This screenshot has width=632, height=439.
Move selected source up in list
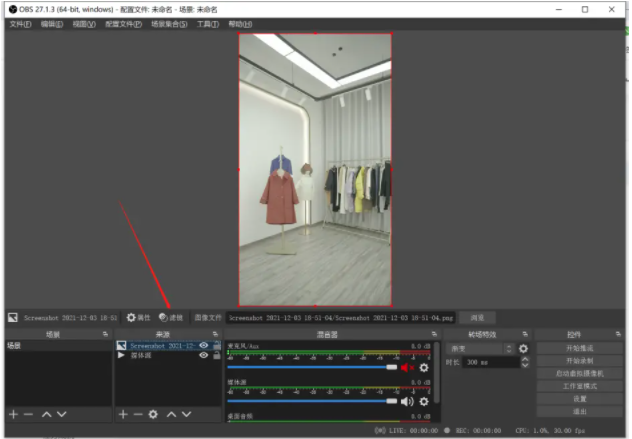[172, 414]
